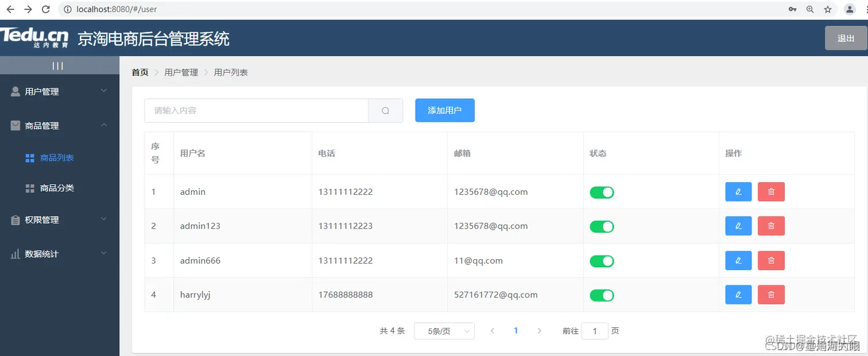The width and height of the screenshot is (868, 356).
Task: Open the saved passwords key icon
Action: tap(792, 9)
